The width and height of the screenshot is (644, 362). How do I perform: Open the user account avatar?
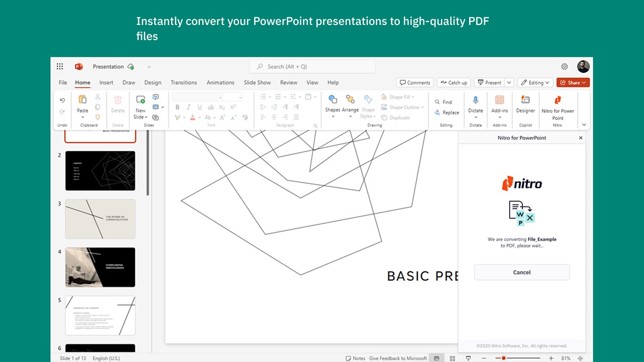[583, 66]
